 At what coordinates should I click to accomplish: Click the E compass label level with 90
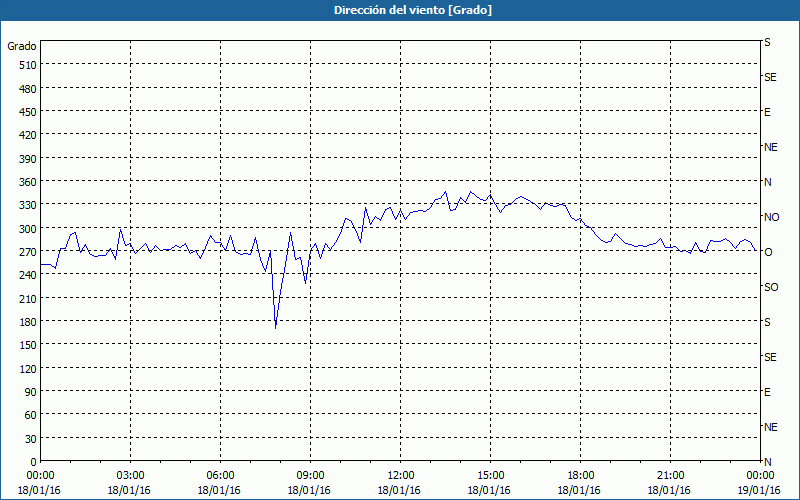click(767, 392)
